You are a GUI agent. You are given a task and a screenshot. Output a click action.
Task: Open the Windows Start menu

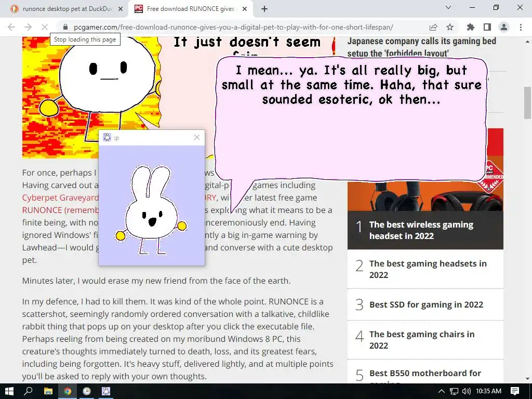tap(9, 391)
